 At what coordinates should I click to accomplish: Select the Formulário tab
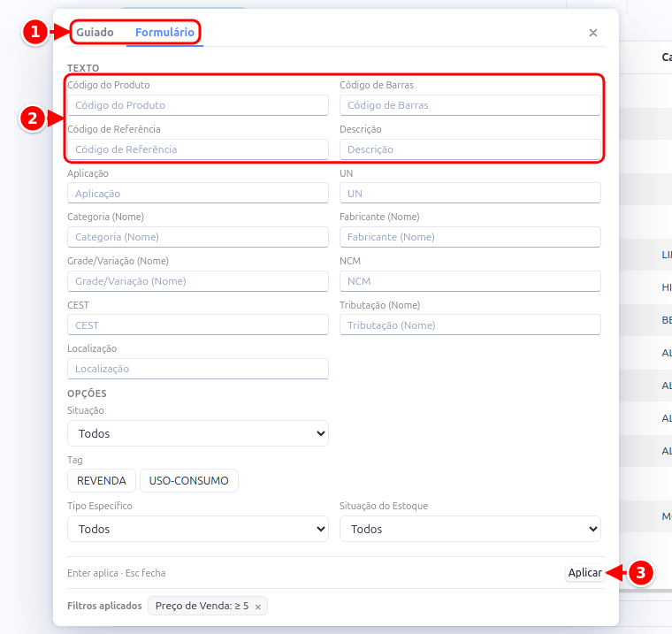tap(164, 32)
